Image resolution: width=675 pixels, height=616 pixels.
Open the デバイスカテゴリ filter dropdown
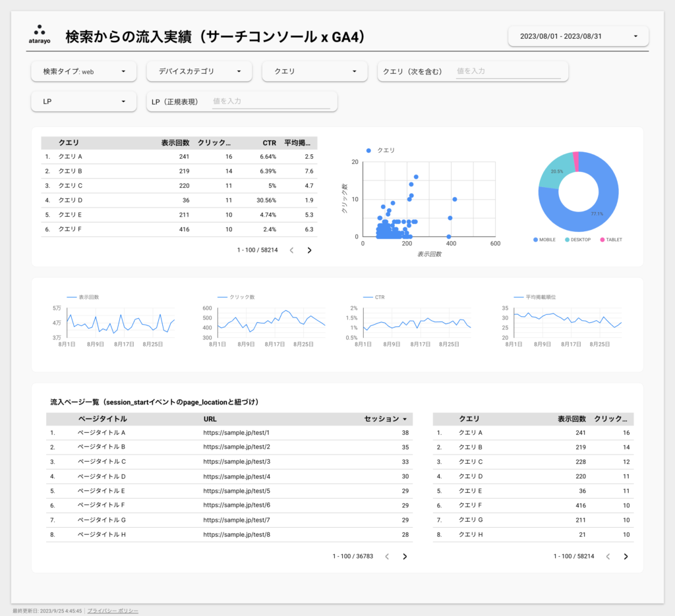(x=199, y=71)
